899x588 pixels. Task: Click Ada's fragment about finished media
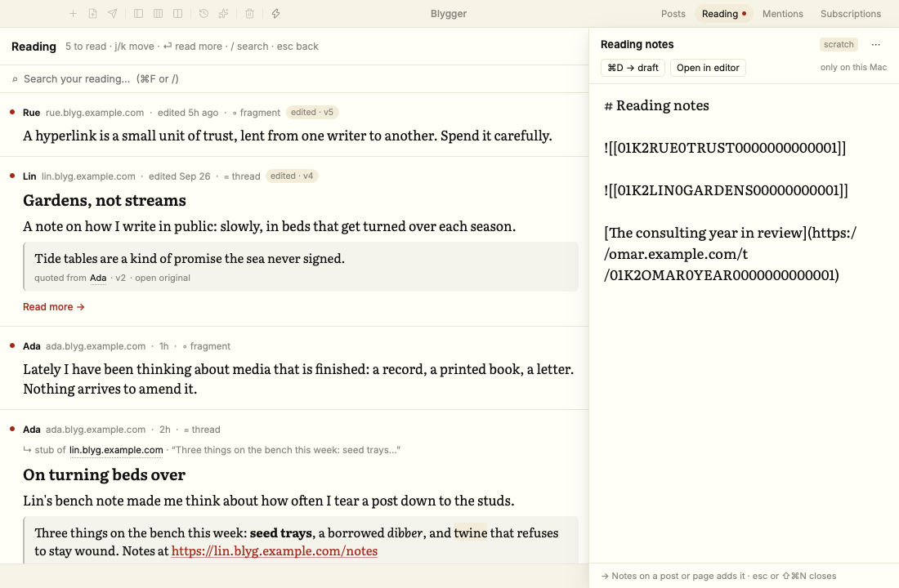[298, 379]
